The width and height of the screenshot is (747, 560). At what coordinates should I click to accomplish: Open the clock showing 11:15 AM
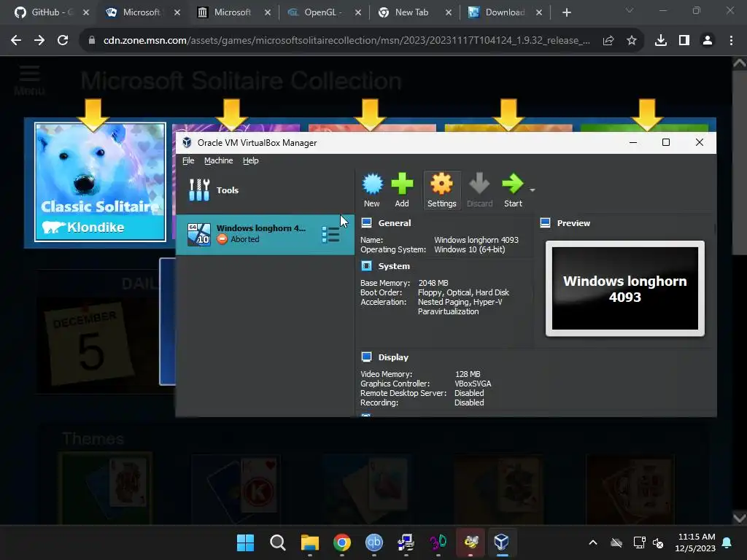pos(695,542)
